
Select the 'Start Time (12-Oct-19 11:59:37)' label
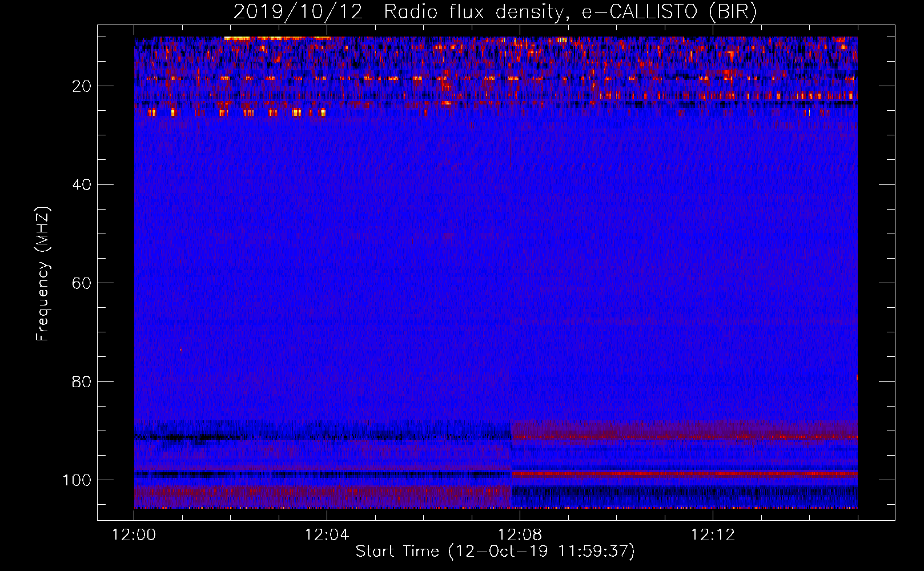point(495,552)
